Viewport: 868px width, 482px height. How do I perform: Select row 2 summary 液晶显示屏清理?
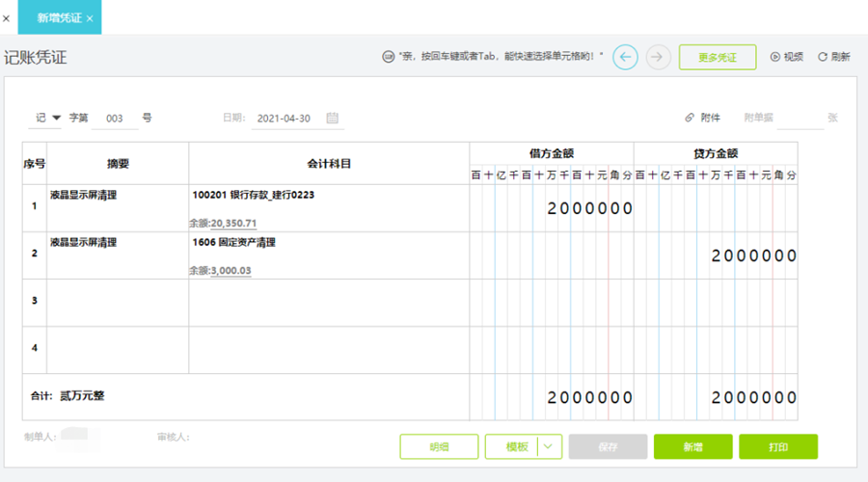[84, 242]
